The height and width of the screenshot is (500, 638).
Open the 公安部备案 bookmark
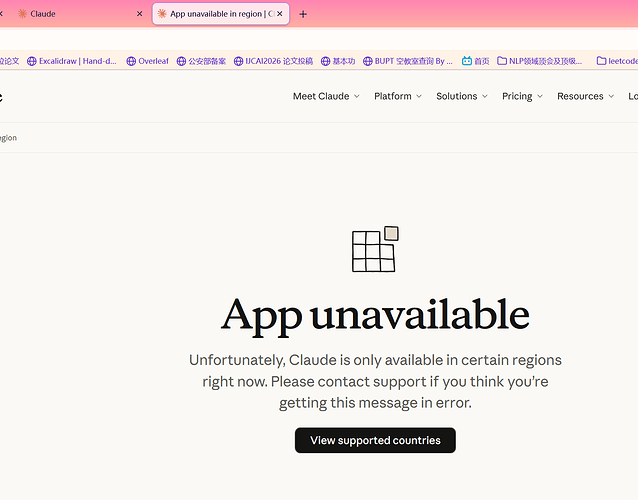point(201,61)
